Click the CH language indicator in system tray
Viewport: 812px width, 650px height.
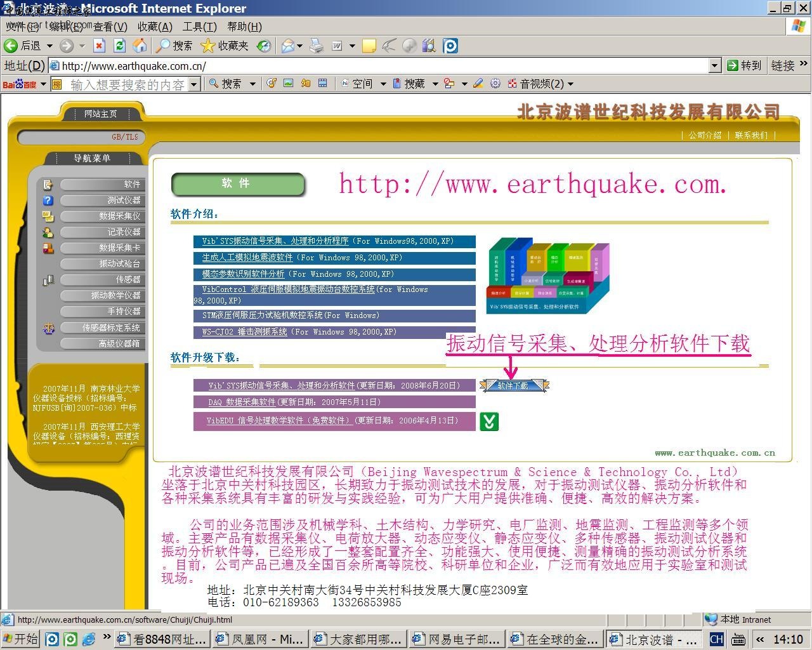point(716,639)
